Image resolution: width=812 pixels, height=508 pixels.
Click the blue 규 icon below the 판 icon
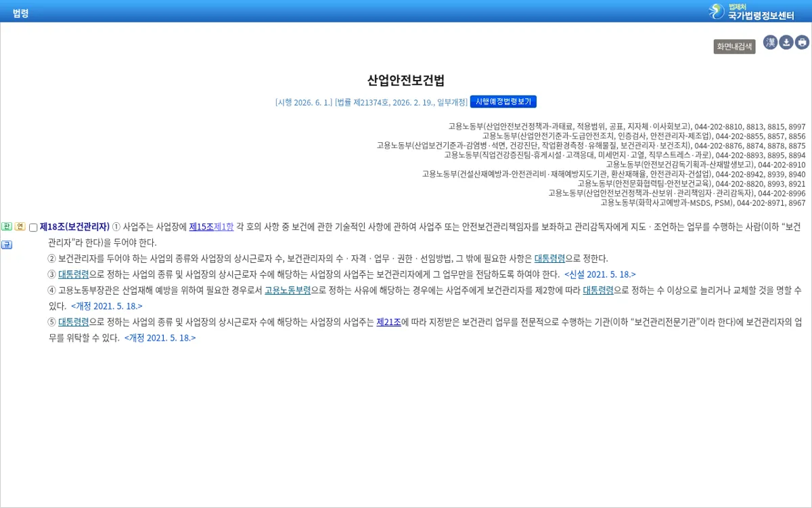[6, 245]
